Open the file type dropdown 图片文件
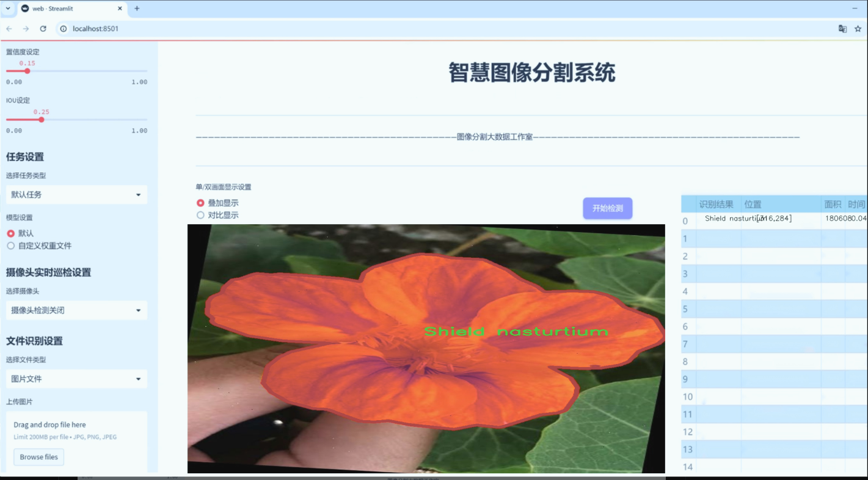The width and height of the screenshot is (868, 480). tap(76, 379)
